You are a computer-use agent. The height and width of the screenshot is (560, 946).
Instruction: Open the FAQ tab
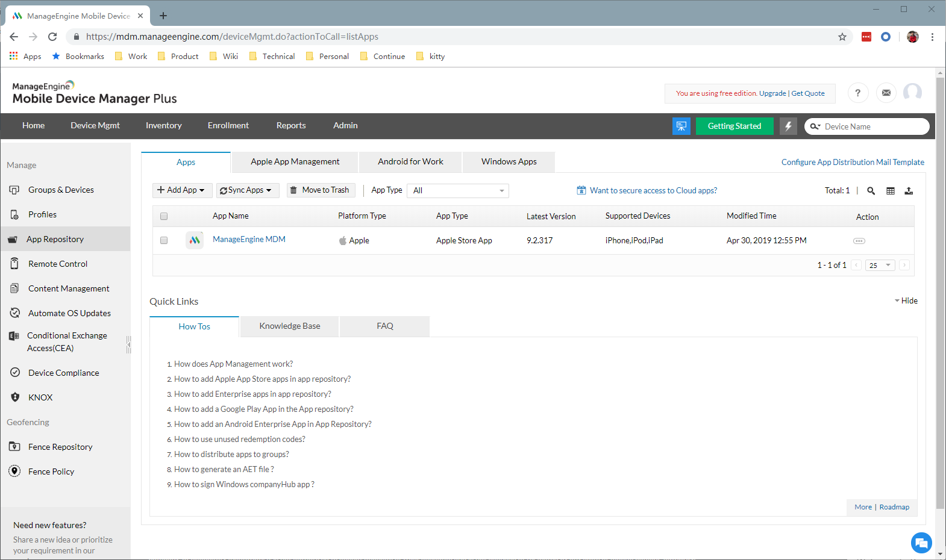coord(385,326)
